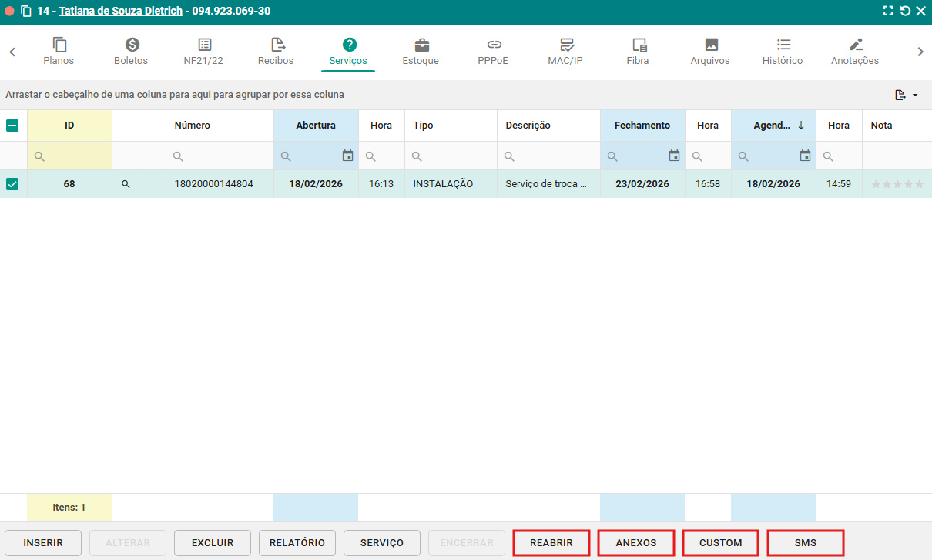The image size is (932, 560).
Task: Open the Fibra icon tab
Action: click(638, 45)
